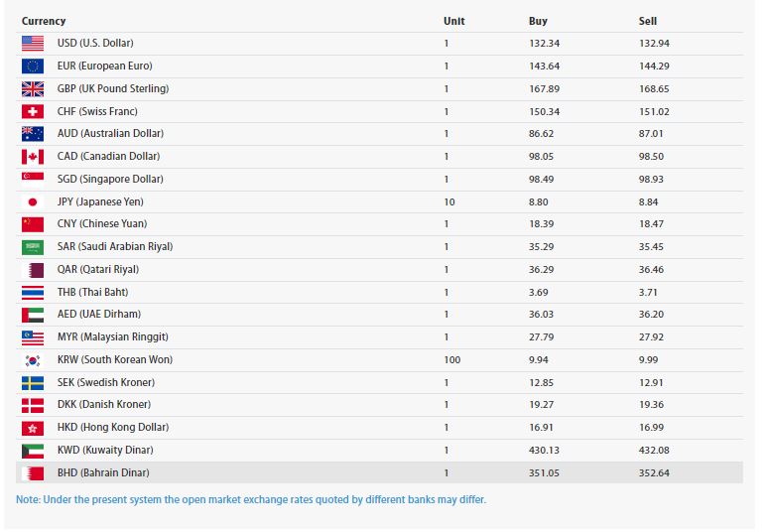Click the USD flag icon
Screen dimensions: 762x532
[x=33, y=43]
